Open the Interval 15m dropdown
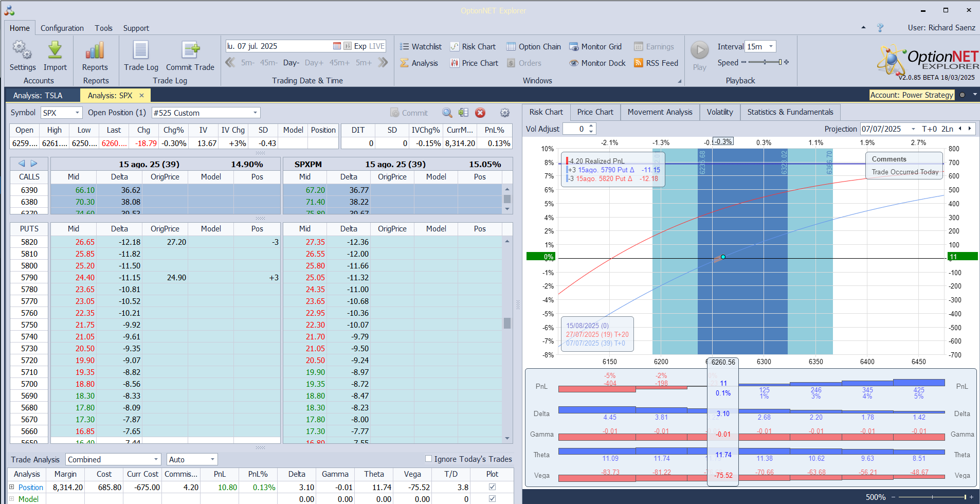980x504 pixels. [x=771, y=46]
